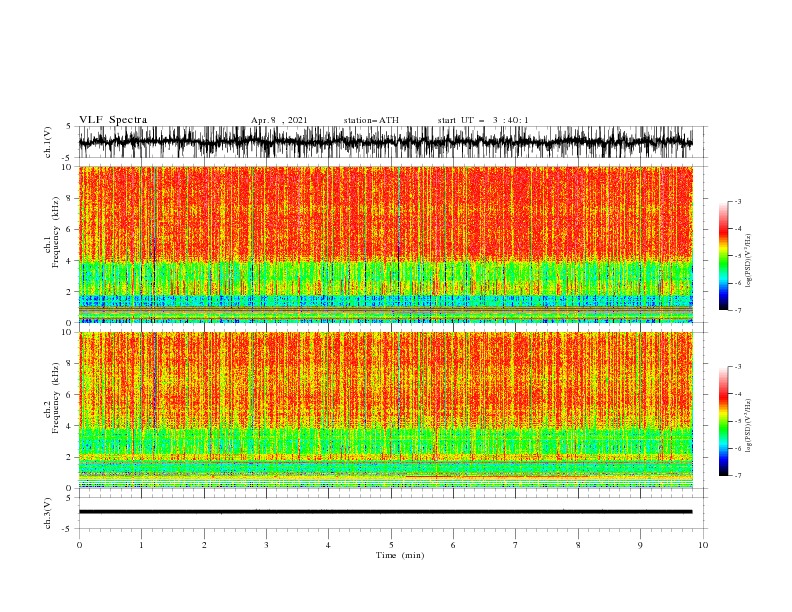Select the date text "Apr. 8 , 2021"
The image size is (792, 612).
(279, 120)
